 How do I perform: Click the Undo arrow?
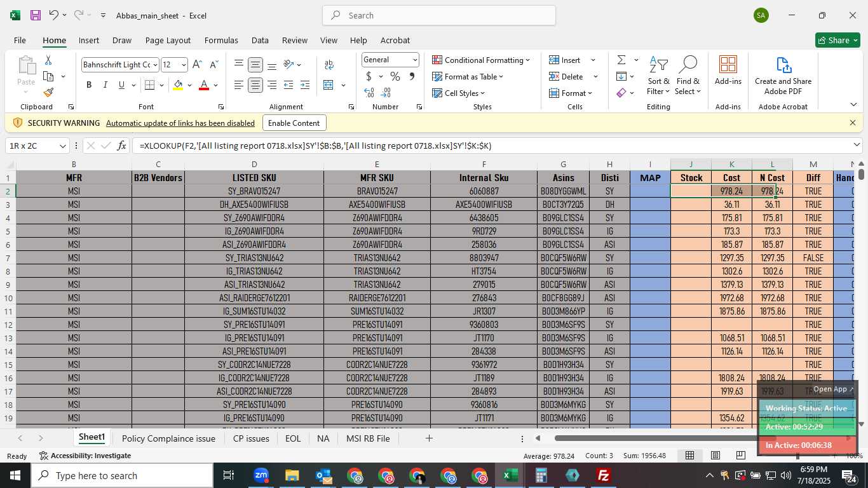pyautogui.click(x=54, y=15)
